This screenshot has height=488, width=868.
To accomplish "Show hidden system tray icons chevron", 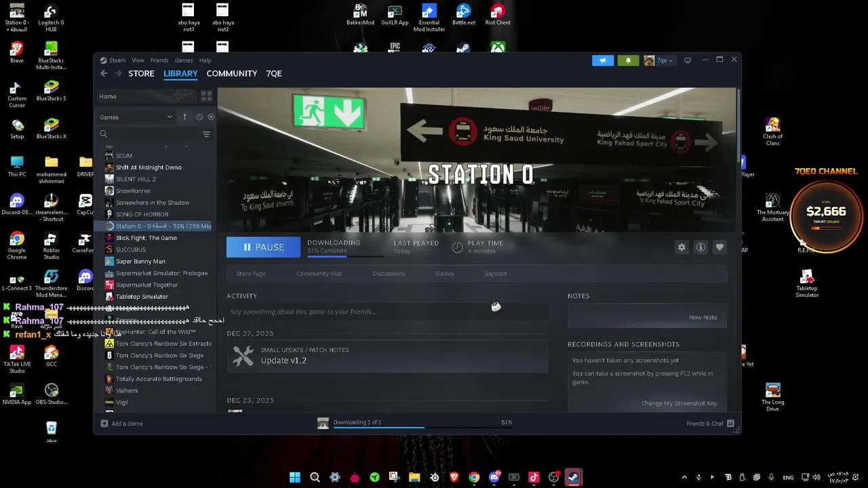I will pyautogui.click(x=684, y=477).
